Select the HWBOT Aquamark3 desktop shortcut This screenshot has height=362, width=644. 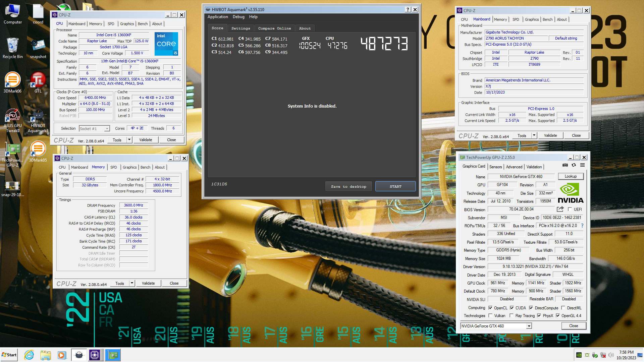[38, 120]
